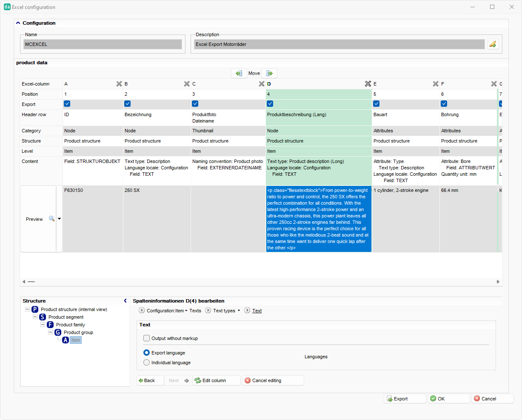
Task: Remove column D using X icon
Action: [x=368, y=84]
